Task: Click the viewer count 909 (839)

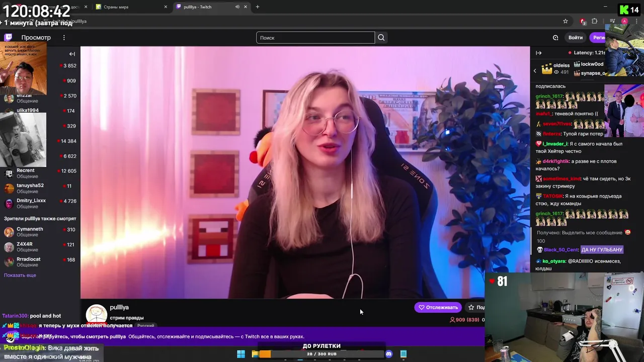Action: 464,320
